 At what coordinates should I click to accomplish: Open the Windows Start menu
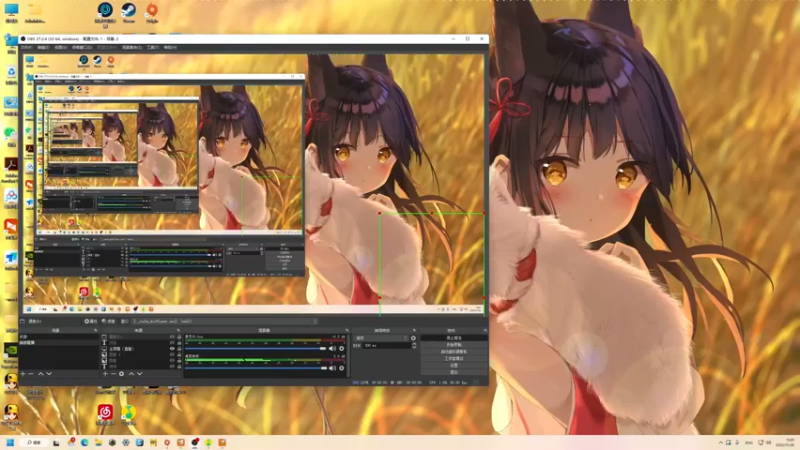click(10, 442)
